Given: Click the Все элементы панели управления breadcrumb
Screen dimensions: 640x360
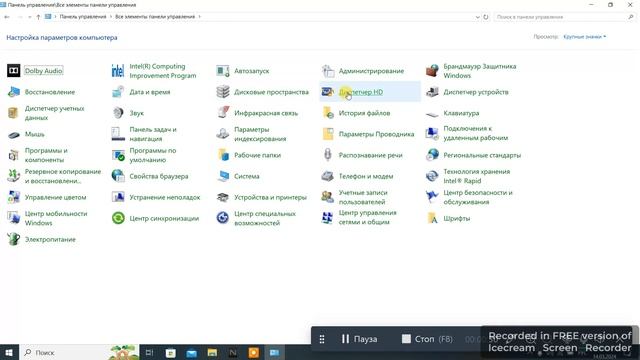Looking at the screenshot, I should click(x=155, y=17).
